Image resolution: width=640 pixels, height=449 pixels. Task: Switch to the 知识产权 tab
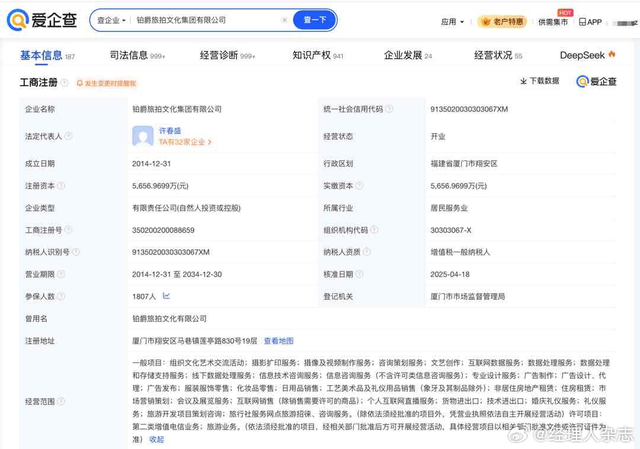click(x=318, y=55)
